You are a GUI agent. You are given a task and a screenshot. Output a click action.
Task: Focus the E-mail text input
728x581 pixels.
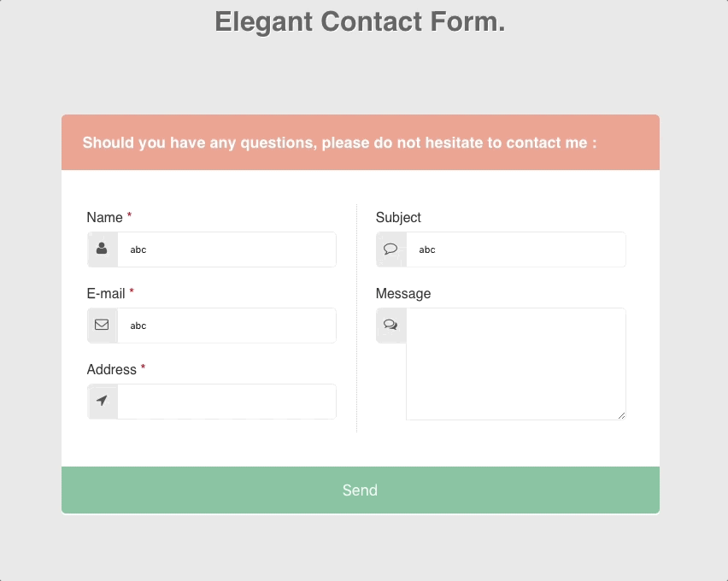(x=226, y=326)
